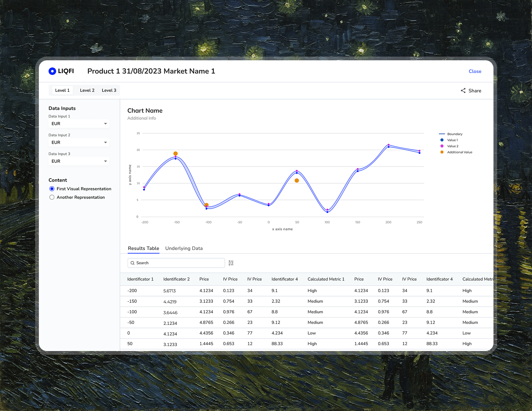Screen dimensions: 532x411
Task: Open the Data Input 1 dropdown
Action: pos(79,124)
